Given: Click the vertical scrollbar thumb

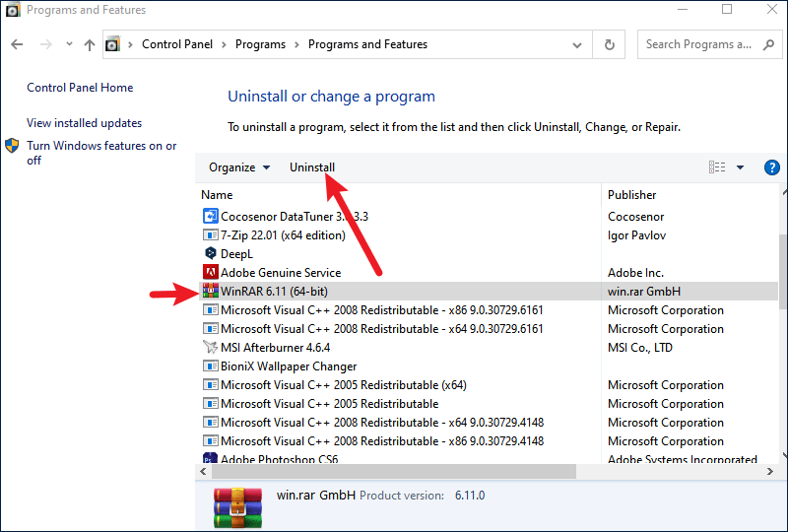Looking at the screenshot, I should point(783,272).
